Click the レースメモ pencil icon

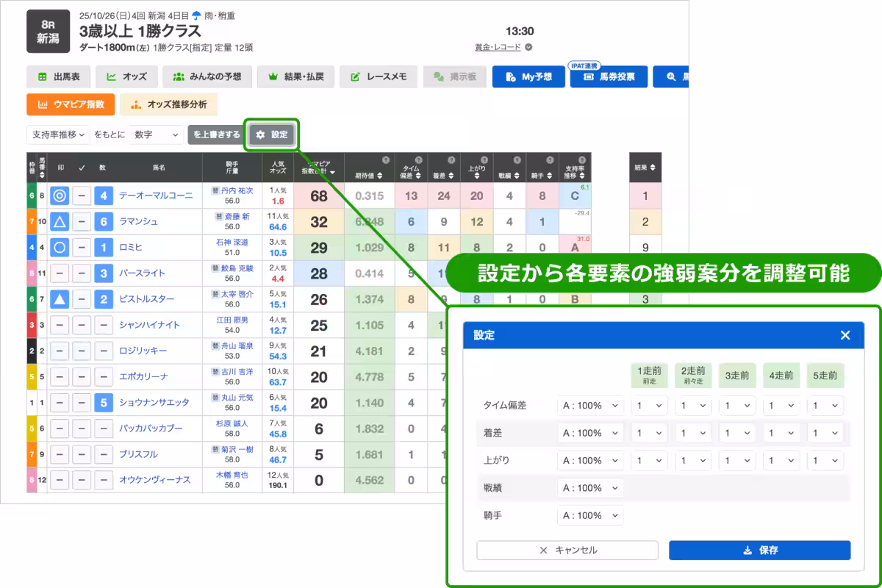[x=355, y=76]
